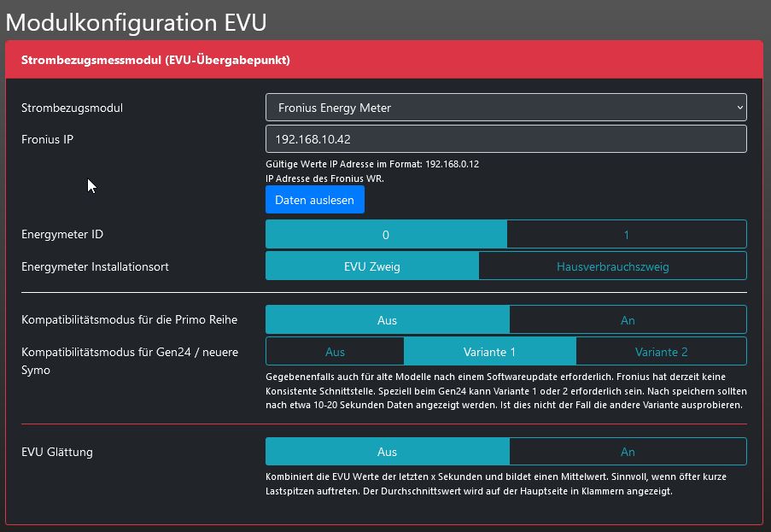The image size is (771, 532).
Task: Click the Fronius IP field label
Action: (47, 139)
